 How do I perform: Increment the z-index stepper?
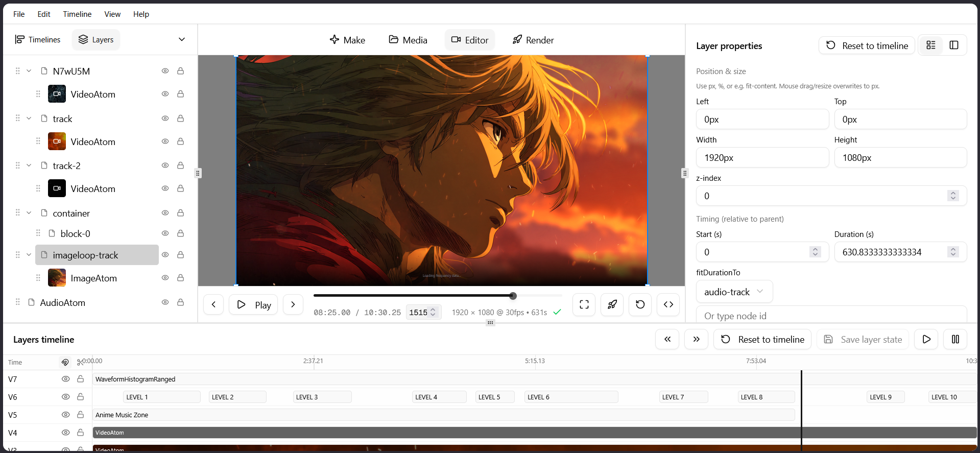pos(953,193)
